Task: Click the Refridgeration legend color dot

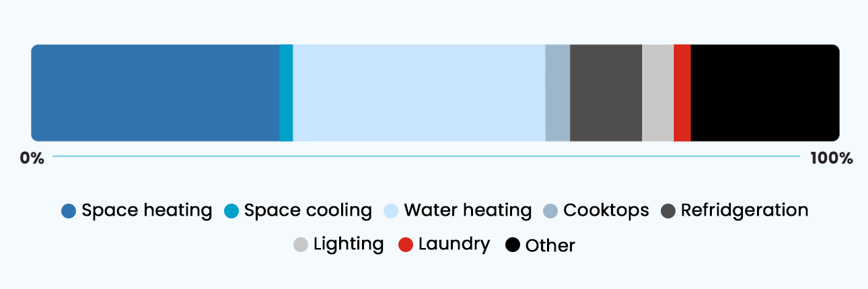Action: click(668, 211)
